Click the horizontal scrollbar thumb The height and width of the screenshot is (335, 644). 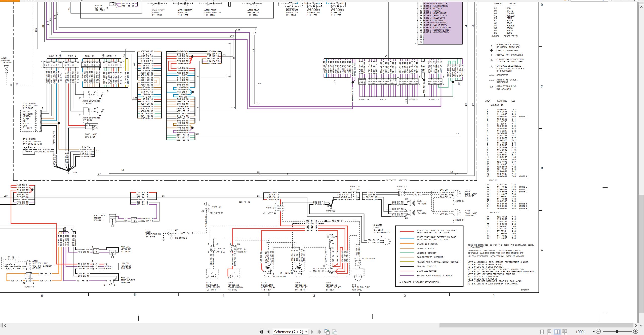coord(536,325)
